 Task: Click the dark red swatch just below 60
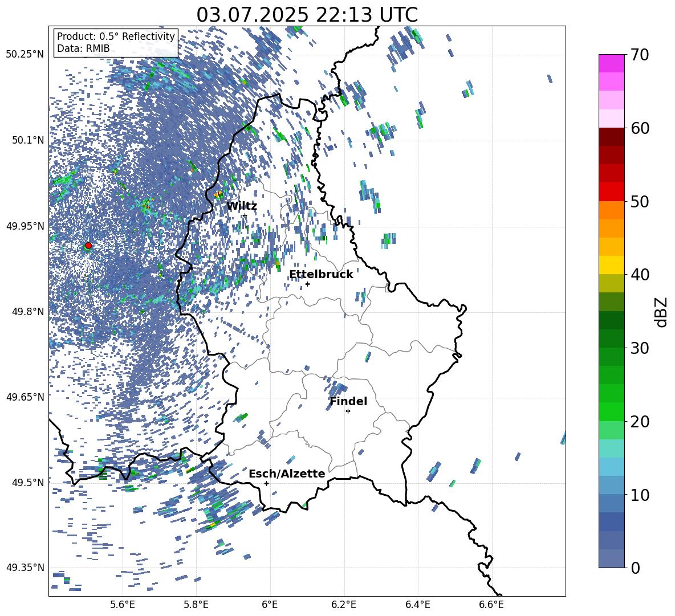[x=611, y=137]
